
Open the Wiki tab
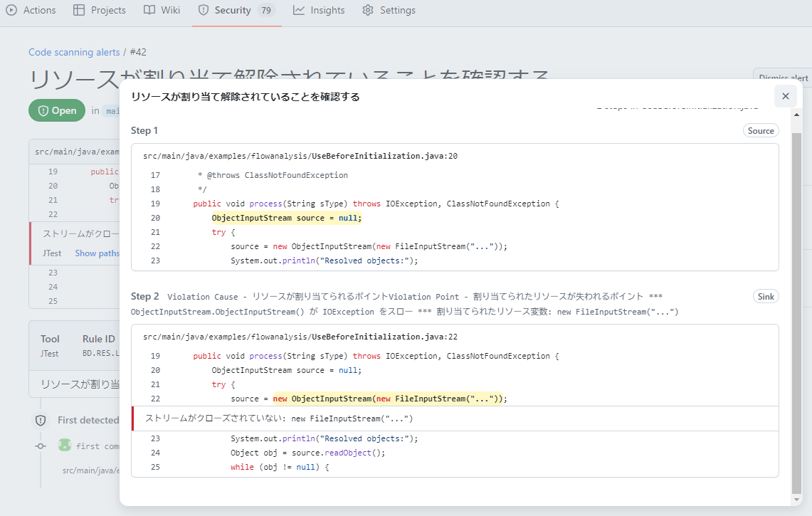[162, 10]
